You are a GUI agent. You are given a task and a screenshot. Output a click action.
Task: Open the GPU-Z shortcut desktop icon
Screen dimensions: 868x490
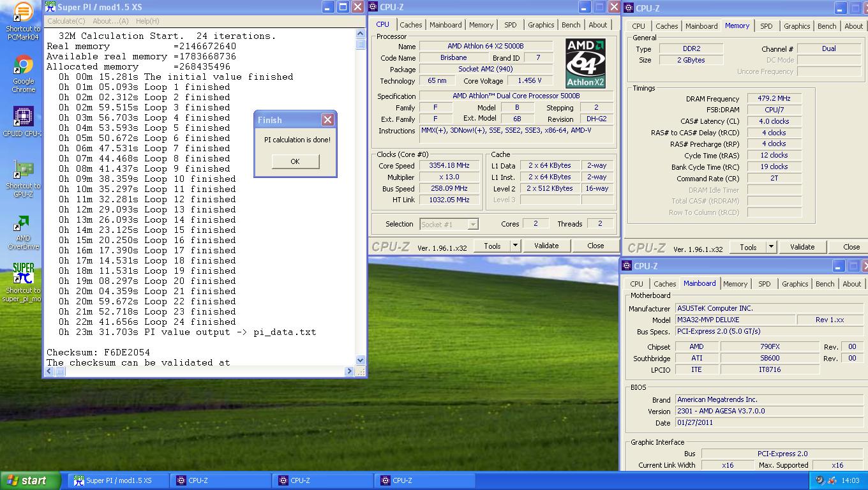[x=23, y=179]
